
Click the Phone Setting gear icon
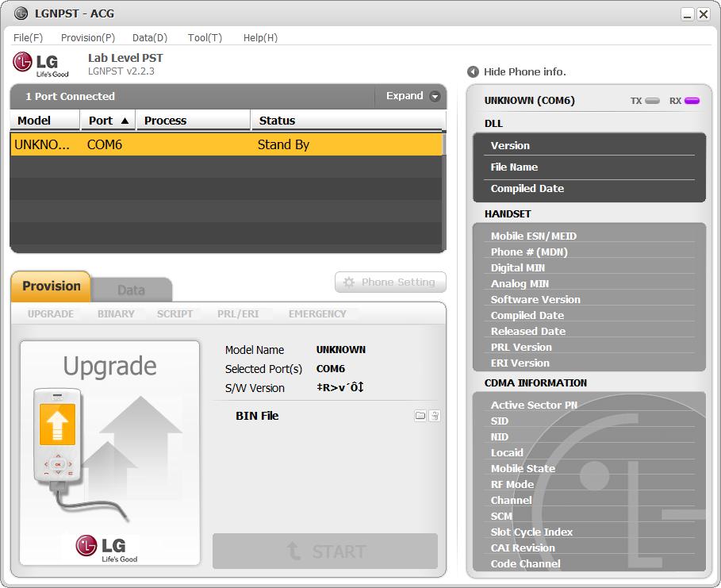point(349,282)
